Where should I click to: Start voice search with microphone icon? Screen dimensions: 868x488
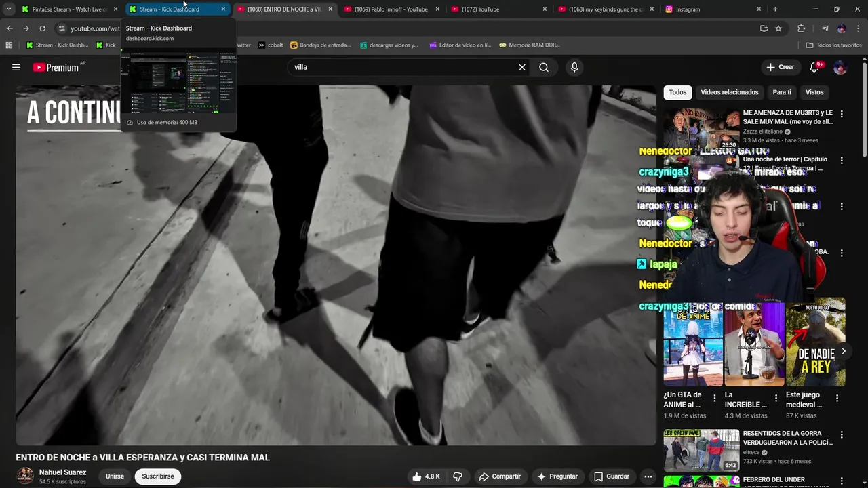[x=574, y=67]
